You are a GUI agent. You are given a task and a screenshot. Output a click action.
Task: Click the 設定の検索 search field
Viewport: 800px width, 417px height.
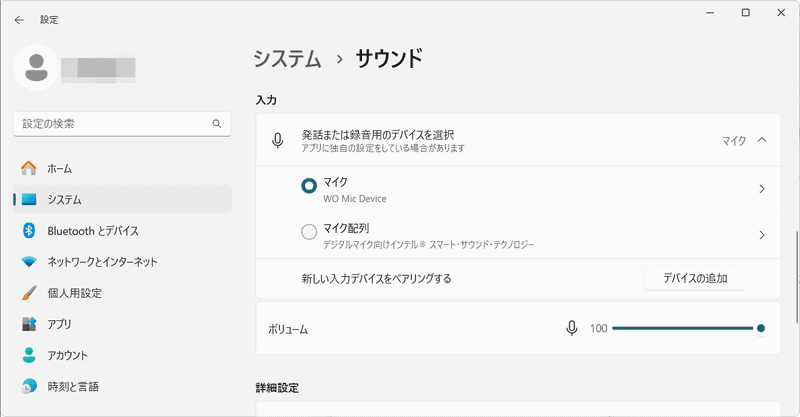[122, 124]
